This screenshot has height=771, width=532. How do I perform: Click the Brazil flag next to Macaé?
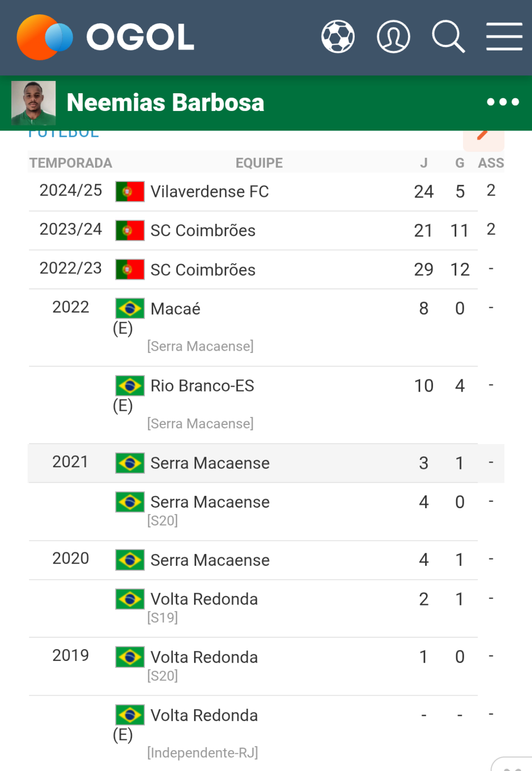tap(130, 308)
